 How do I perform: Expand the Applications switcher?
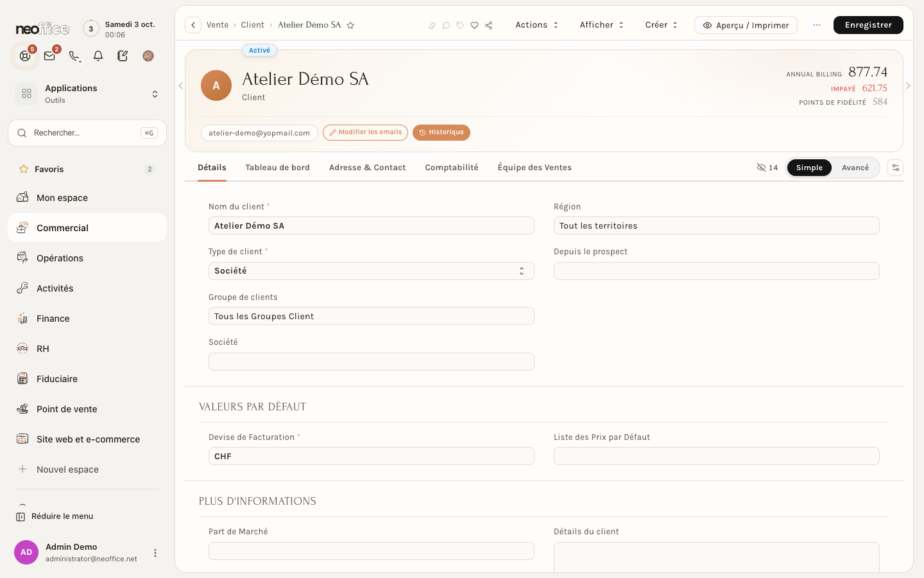click(x=87, y=94)
